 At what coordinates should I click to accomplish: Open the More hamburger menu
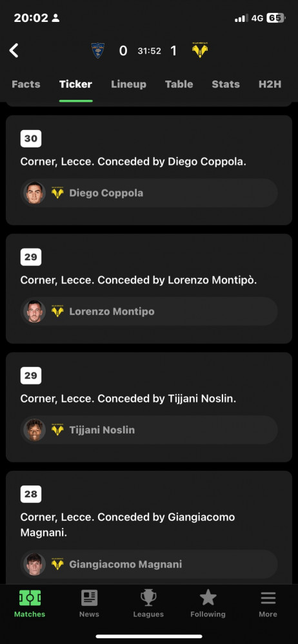pyautogui.click(x=268, y=598)
